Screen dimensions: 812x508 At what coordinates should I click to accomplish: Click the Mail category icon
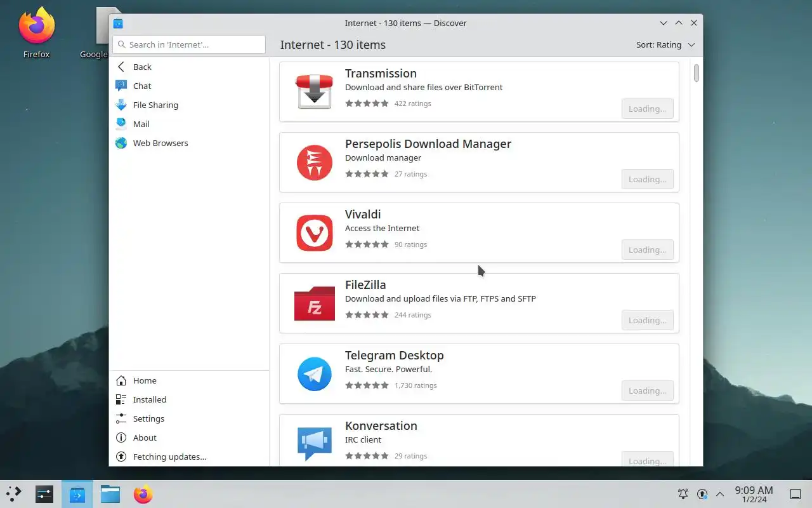click(x=121, y=124)
